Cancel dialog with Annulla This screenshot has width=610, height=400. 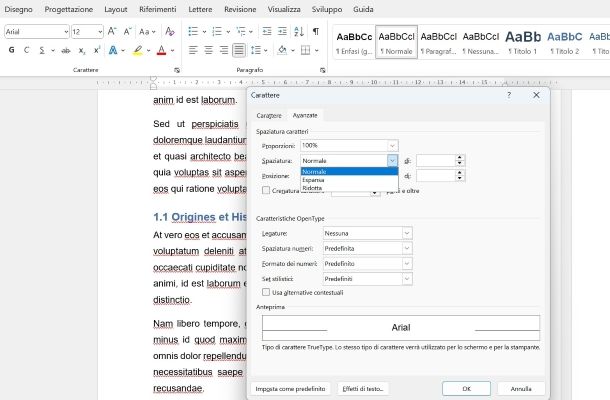point(521,389)
